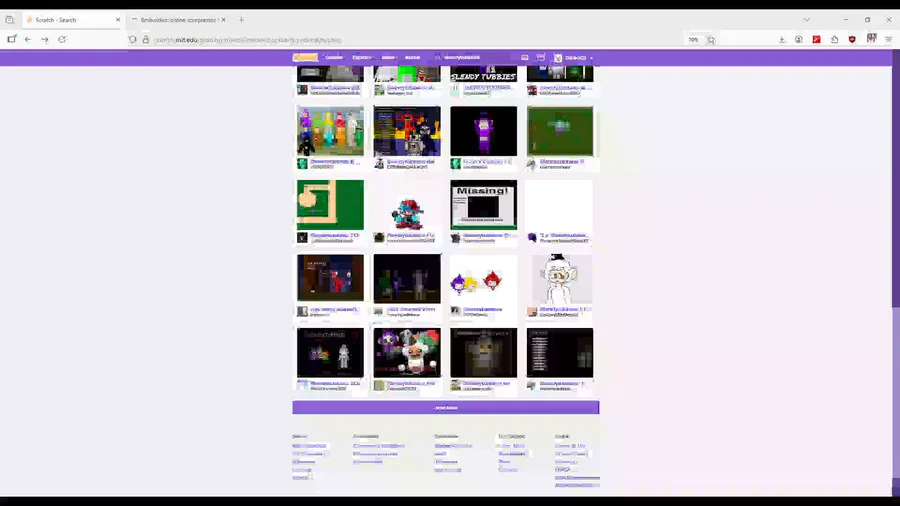
Task: Switch to the 8mb.video online compressor tab
Action: click(x=178, y=20)
